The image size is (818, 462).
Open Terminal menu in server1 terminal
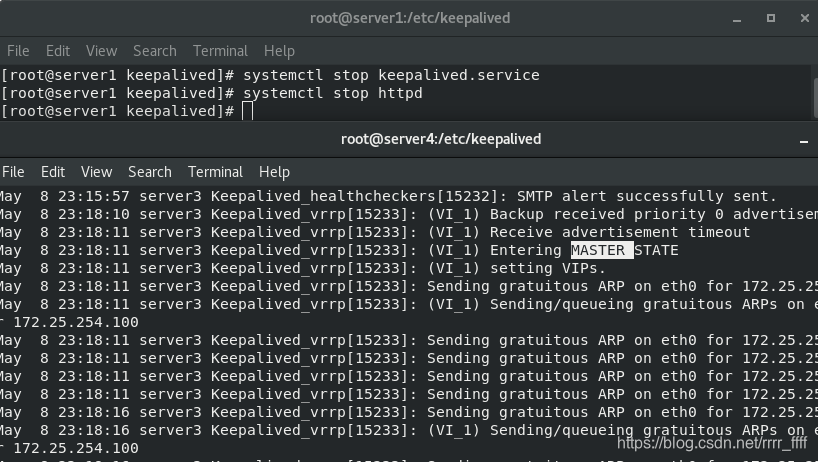(220, 51)
